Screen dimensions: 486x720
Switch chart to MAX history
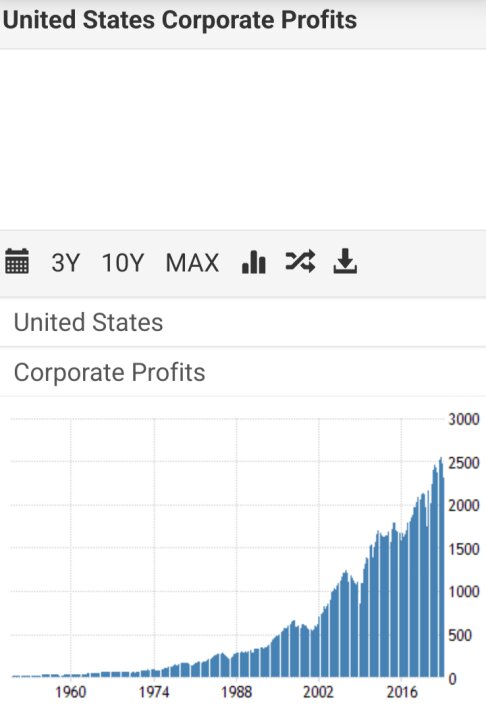click(192, 263)
